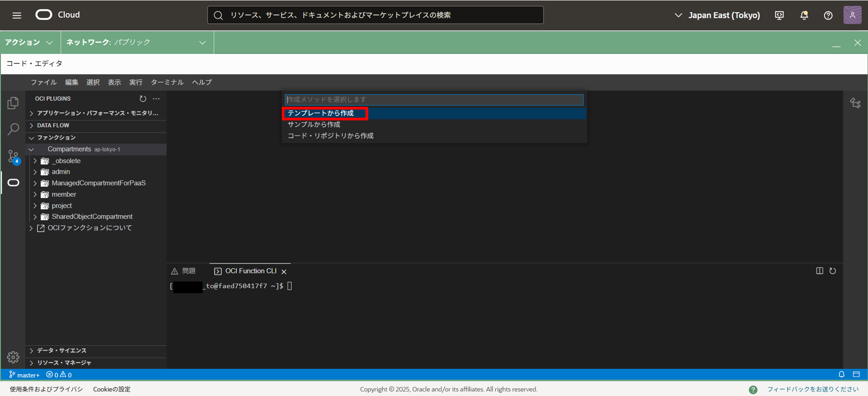Toggle panel layout icon in status bar

[x=856, y=374]
